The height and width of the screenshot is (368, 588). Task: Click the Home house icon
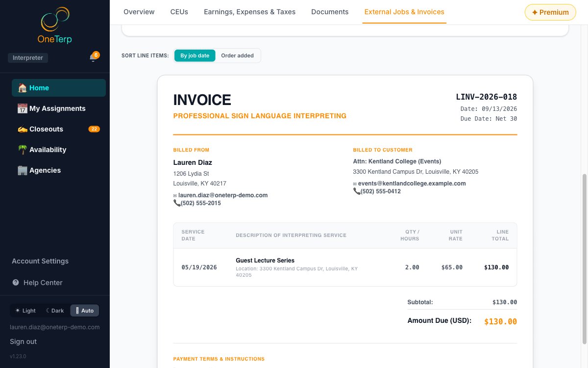[x=22, y=88]
